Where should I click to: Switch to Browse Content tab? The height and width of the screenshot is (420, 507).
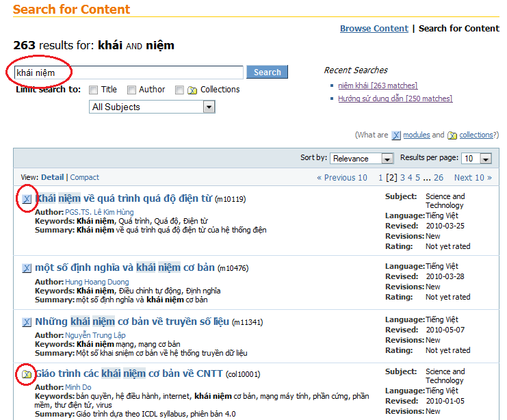(x=374, y=29)
